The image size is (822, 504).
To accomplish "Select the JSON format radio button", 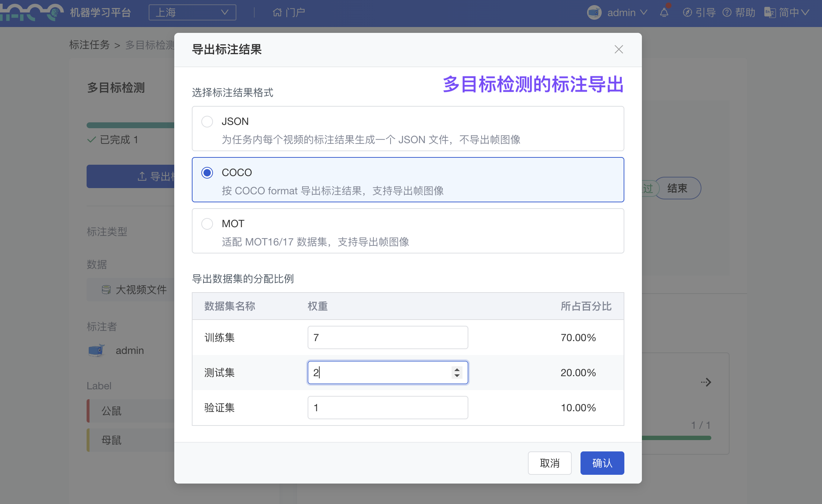I will 207,121.
